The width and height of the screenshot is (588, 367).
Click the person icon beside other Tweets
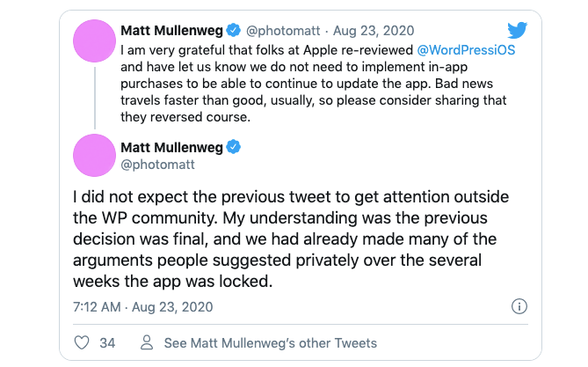pos(149,342)
